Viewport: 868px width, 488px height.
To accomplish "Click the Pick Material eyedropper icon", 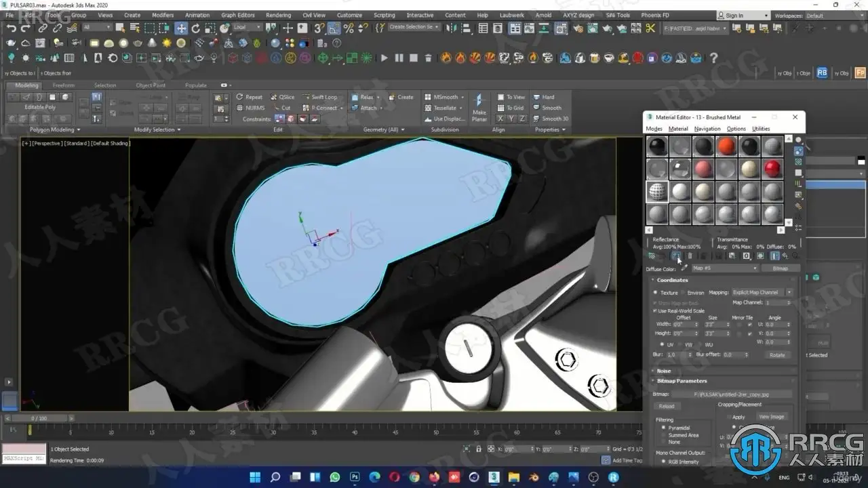I will (684, 268).
